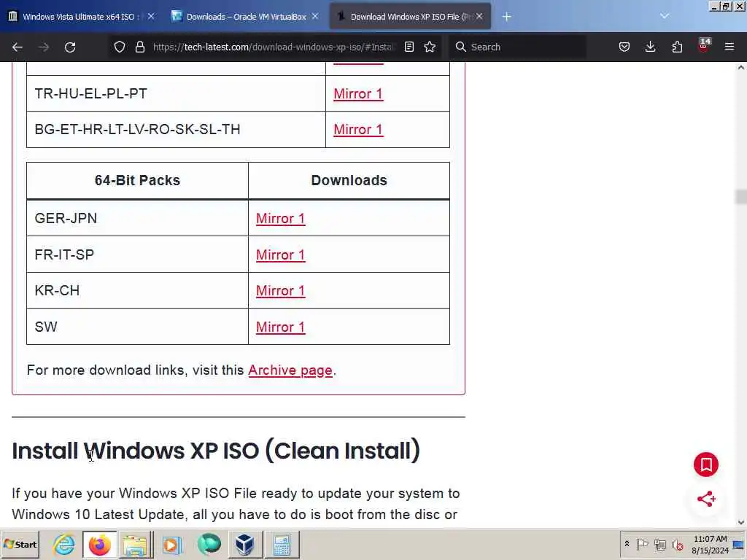This screenshot has width=747, height=560.
Task: Click the red bookmark floating button
Action: pos(706,464)
